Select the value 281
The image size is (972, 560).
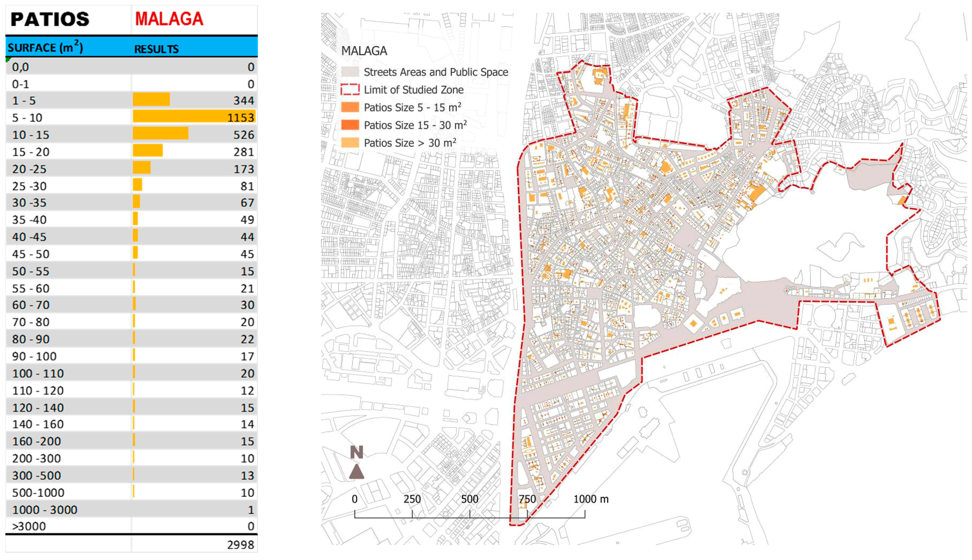(x=244, y=152)
